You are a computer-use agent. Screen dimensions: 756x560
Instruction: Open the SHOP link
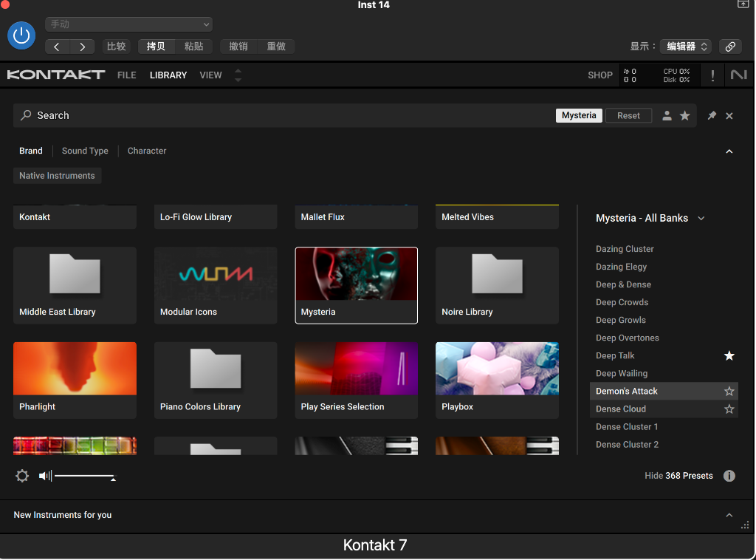pyautogui.click(x=600, y=75)
